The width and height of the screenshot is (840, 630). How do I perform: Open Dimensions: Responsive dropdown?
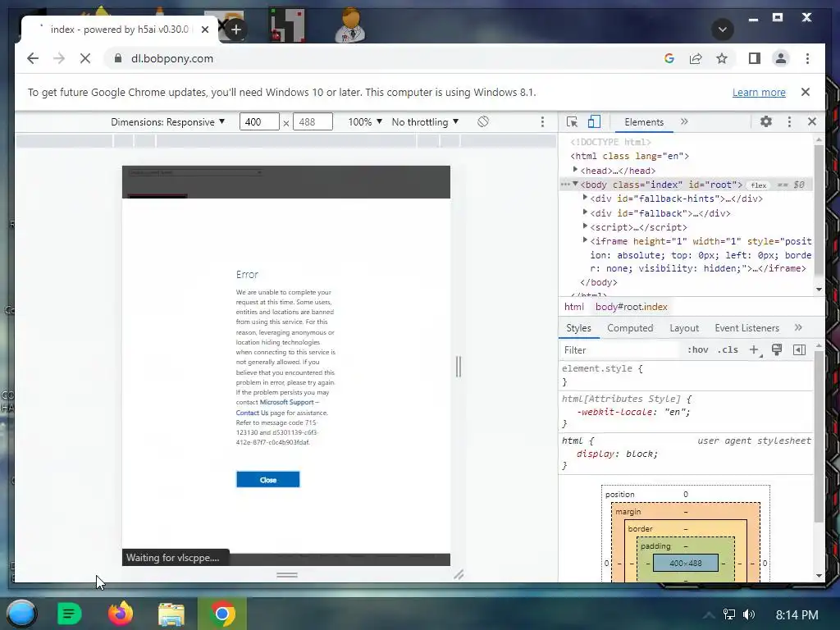pyautogui.click(x=167, y=122)
